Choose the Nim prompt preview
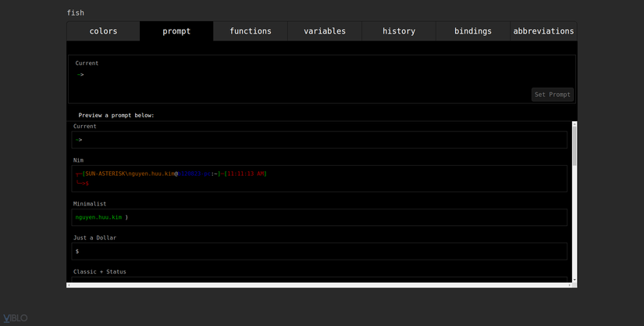This screenshot has height=326, width=644. (x=319, y=178)
